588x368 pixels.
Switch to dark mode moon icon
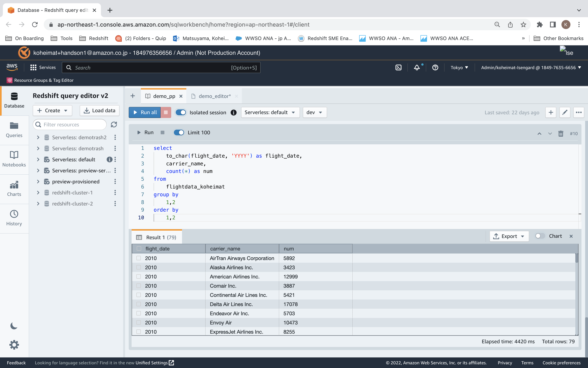click(x=14, y=326)
